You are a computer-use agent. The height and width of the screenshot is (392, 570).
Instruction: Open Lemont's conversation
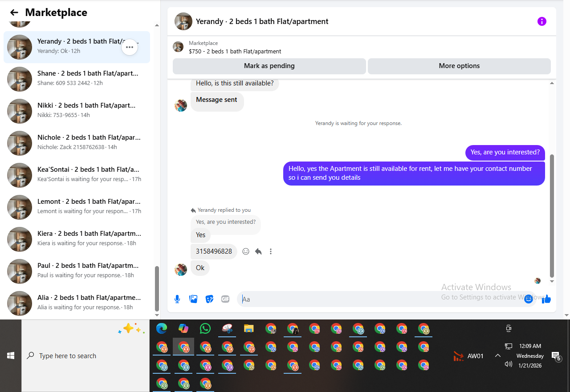(x=77, y=207)
